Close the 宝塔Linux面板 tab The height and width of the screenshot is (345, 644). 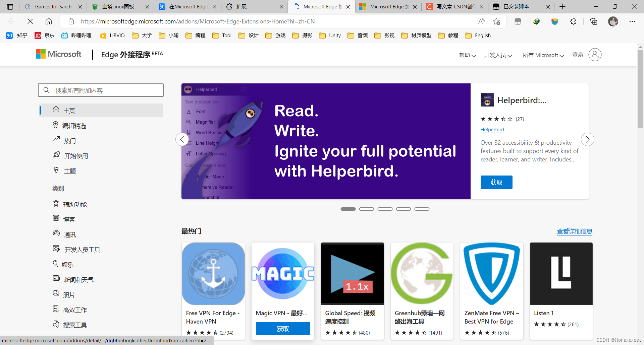click(147, 7)
